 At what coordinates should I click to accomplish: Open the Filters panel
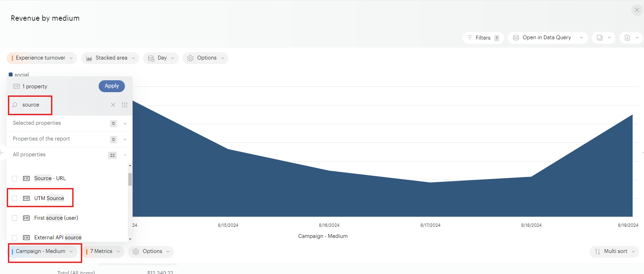(483, 38)
